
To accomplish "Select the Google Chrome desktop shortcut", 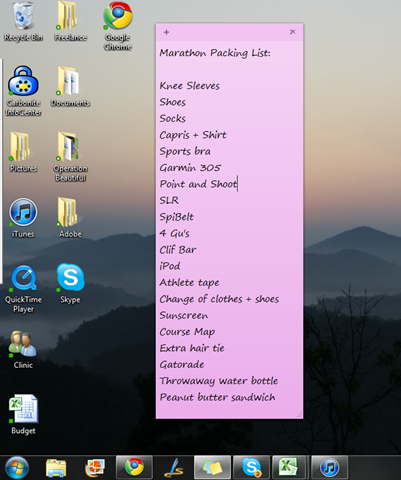I will pos(118,26).
